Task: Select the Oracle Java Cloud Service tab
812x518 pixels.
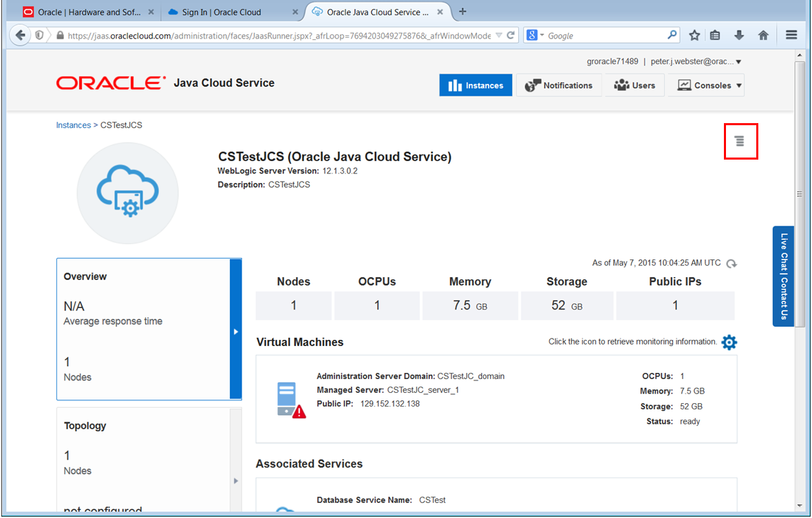Action: [378, 12]
